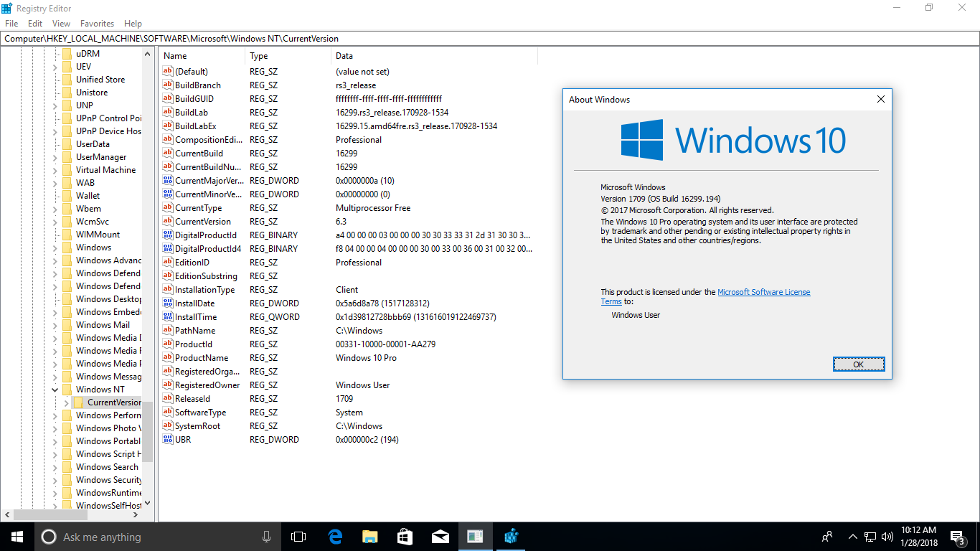This screenshot has width=980, height=551.
Task: Open Microsoft Store from the taskbar
Action: pos(405,536)
